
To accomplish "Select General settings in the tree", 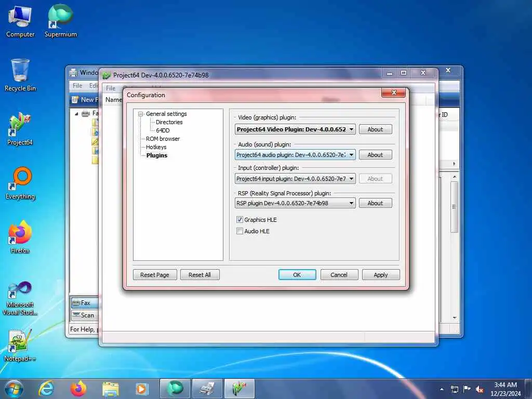I will click(166, 114).
